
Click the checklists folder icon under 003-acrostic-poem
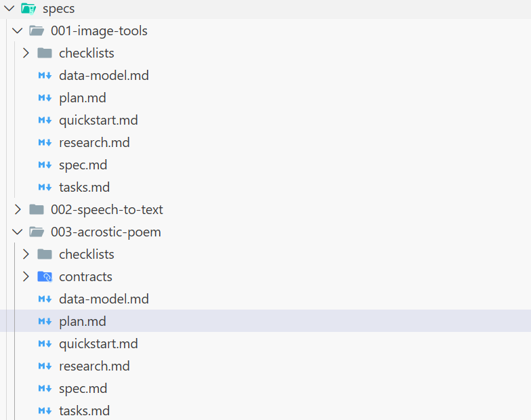coord(45,254)
